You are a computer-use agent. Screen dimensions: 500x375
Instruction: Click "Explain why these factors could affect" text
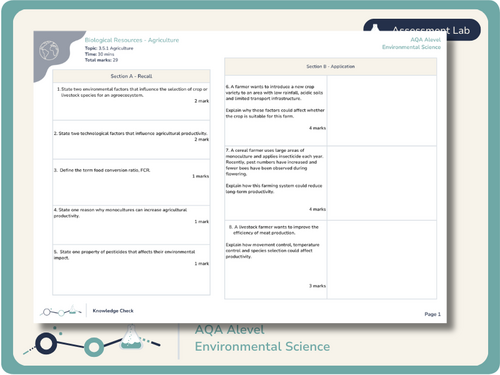coord(275,113)
